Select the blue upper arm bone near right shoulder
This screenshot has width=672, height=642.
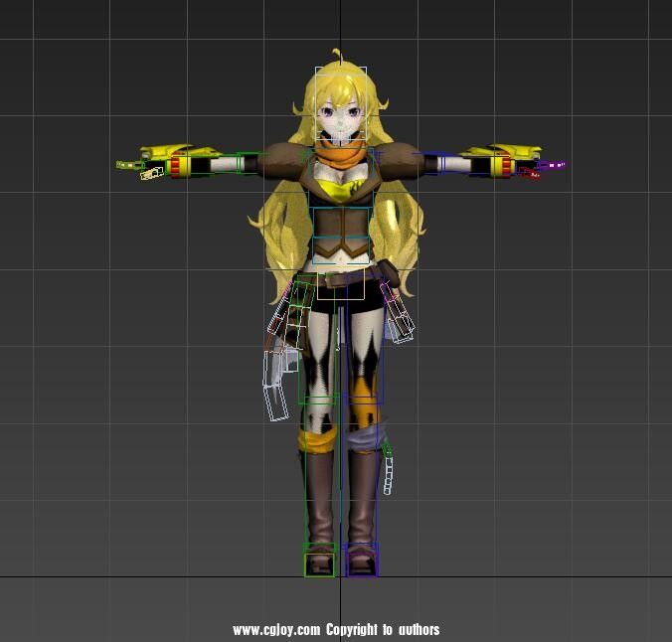(425, 160)
